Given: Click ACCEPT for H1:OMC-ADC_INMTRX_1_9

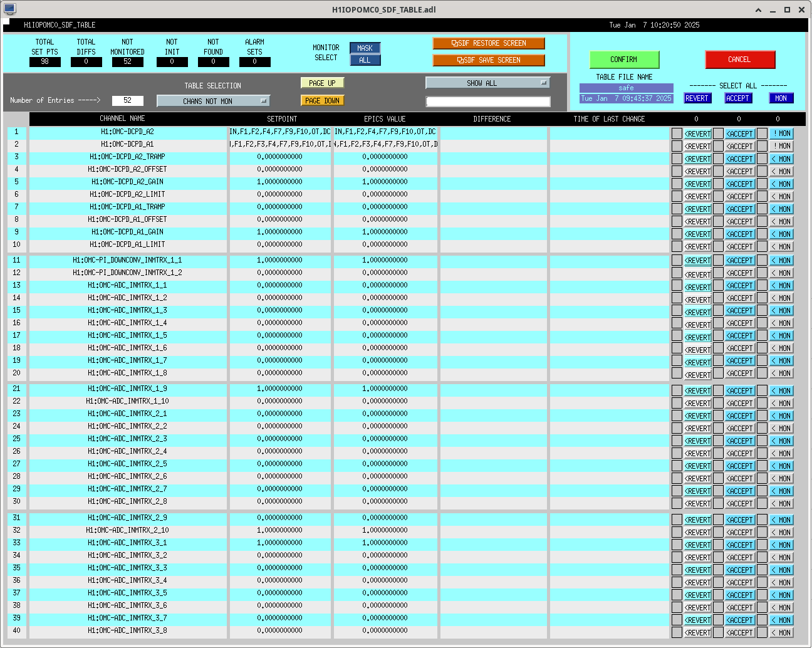Looking at the screenshot, I should tap(739, 390).
